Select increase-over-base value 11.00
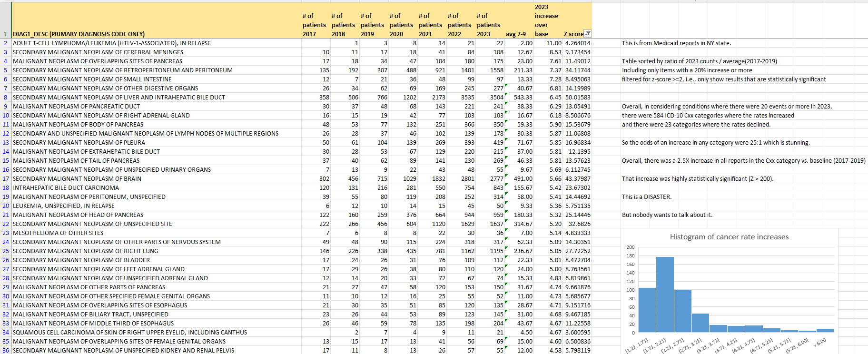 pyautogui.click(x=548, y=43)
